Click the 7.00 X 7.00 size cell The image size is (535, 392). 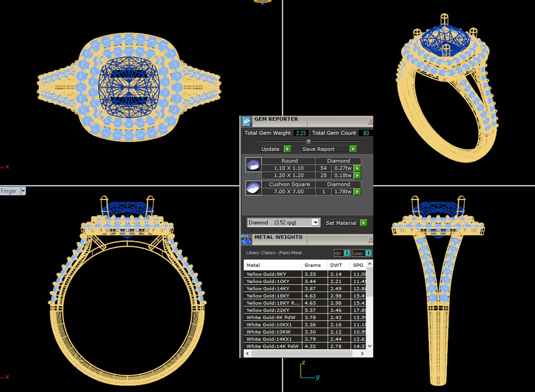[288, 192]
